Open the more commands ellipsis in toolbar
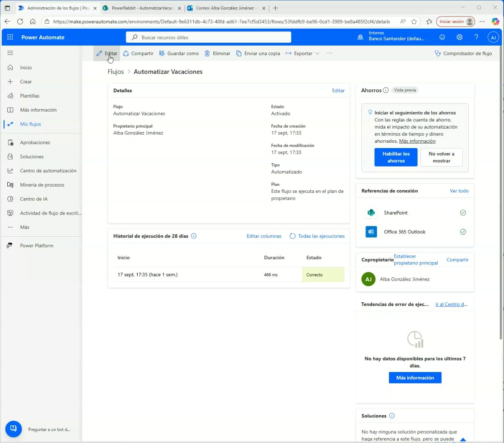 click(x=329, y=53)
